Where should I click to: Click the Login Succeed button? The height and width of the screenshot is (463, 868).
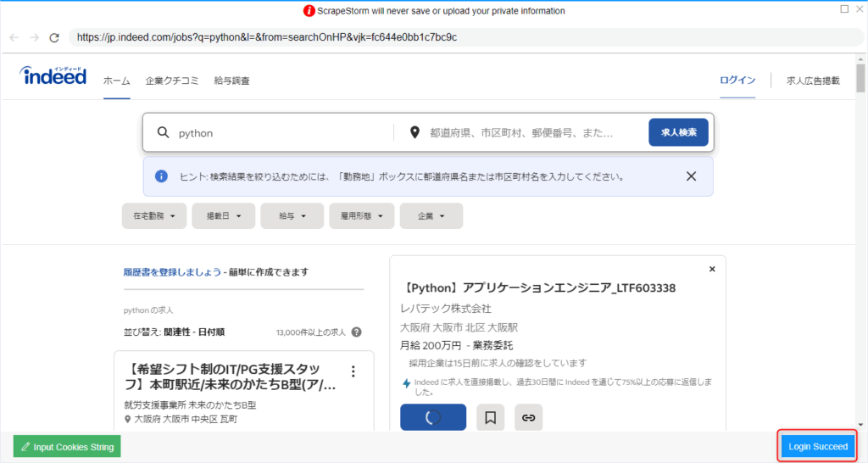(818, 446)
